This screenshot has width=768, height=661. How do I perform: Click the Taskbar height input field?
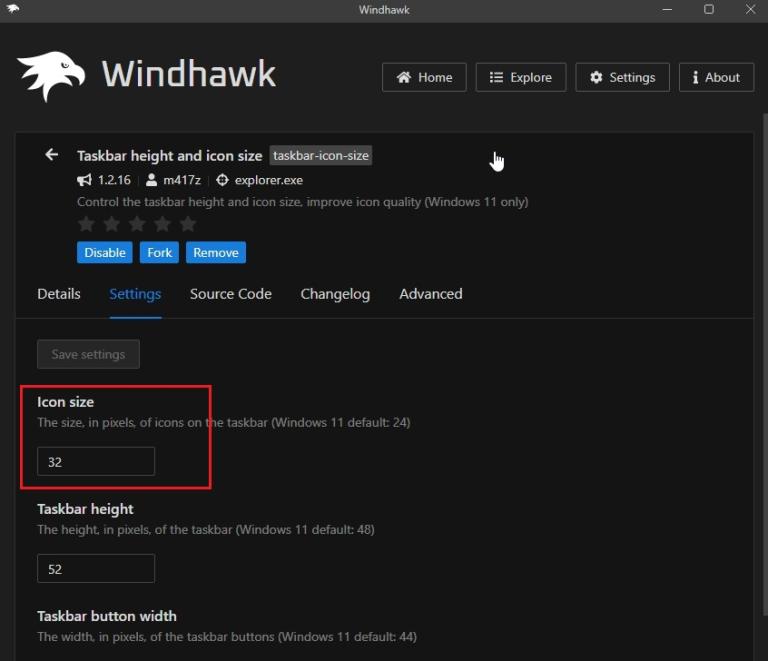96,569
